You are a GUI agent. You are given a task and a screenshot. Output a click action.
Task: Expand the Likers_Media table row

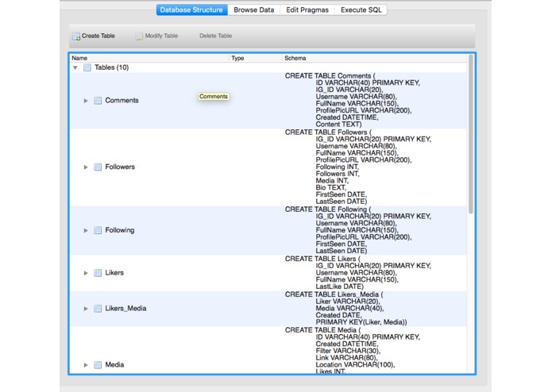click(86, 309)
